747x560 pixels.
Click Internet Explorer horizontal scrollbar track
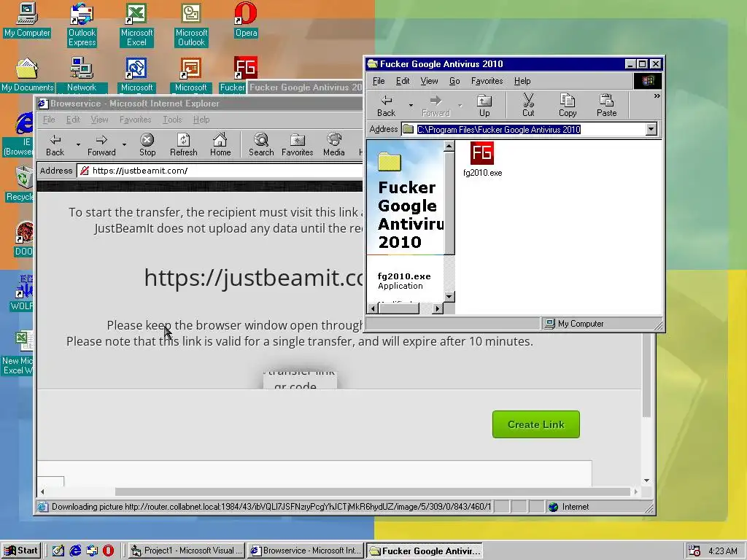coord(373,491)
